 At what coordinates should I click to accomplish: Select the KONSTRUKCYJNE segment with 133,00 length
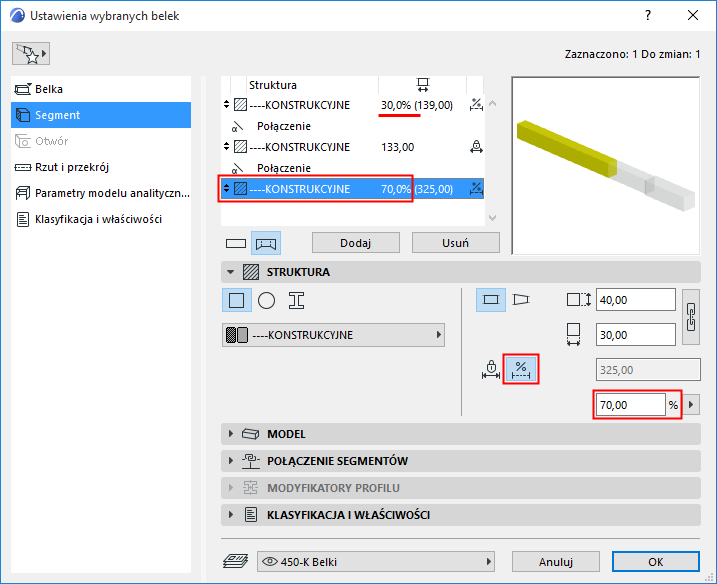pyautogui.click(x=352, y=147)
